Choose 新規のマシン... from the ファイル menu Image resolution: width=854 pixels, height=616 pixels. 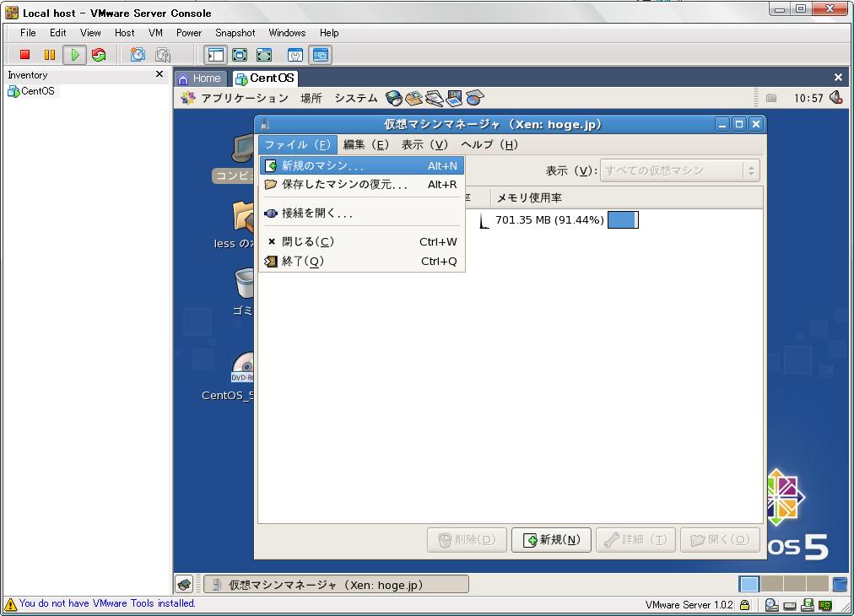(362, 165)
